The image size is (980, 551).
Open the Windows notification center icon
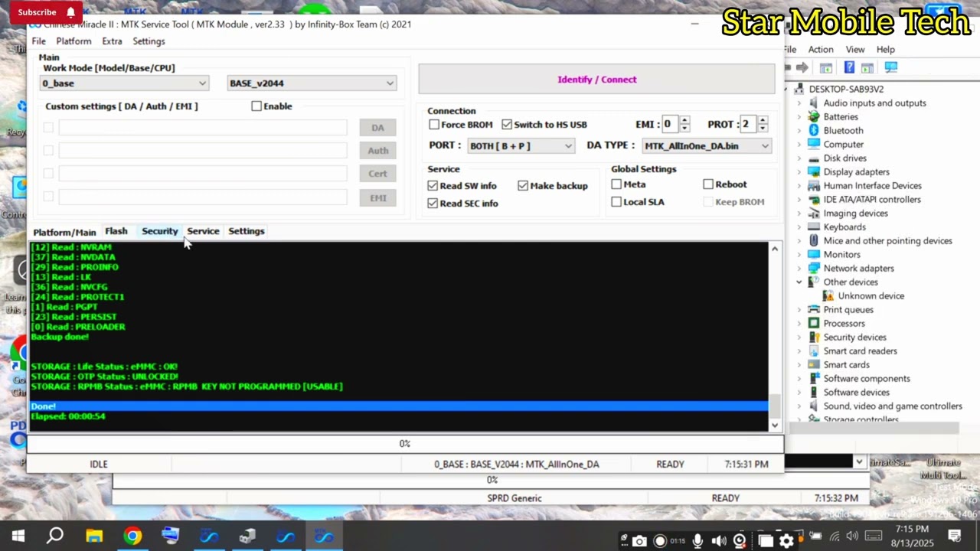pyautogui.click(x=955, y=536)
